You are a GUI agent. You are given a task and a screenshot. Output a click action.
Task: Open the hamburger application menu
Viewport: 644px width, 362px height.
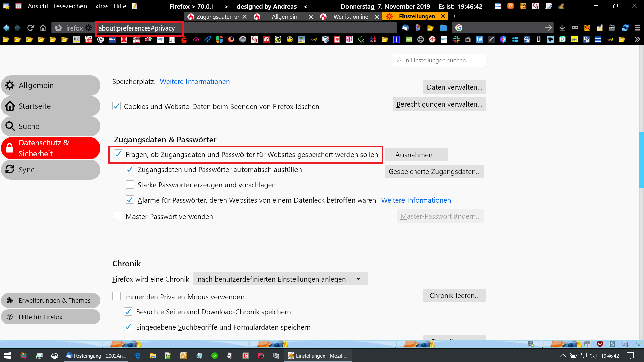tap(637, 28)
